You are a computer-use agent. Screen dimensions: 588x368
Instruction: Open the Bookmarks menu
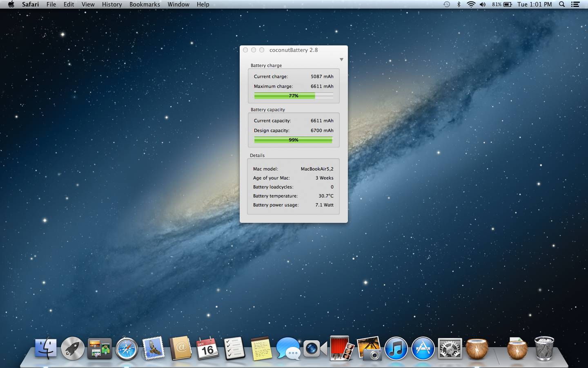coord(145,4)
